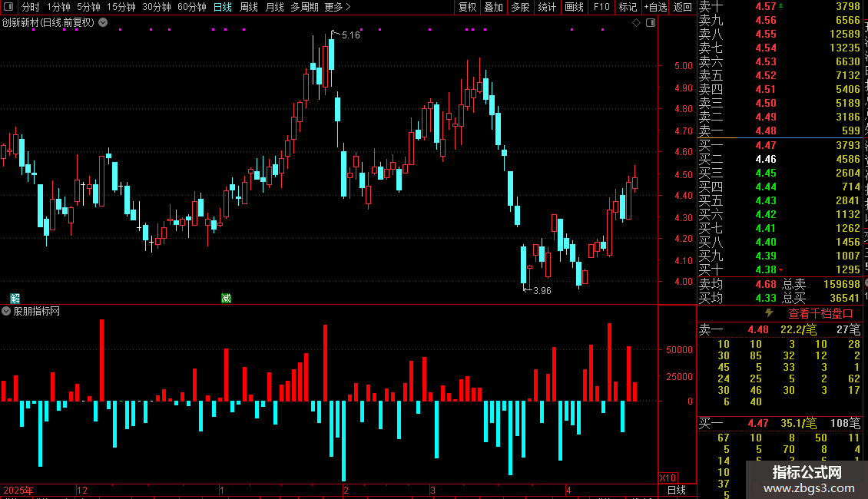The width and height of the screenshot is (868, 499).
Task: Open the 多股 multi-stock view
Action: tap(520, 7)
